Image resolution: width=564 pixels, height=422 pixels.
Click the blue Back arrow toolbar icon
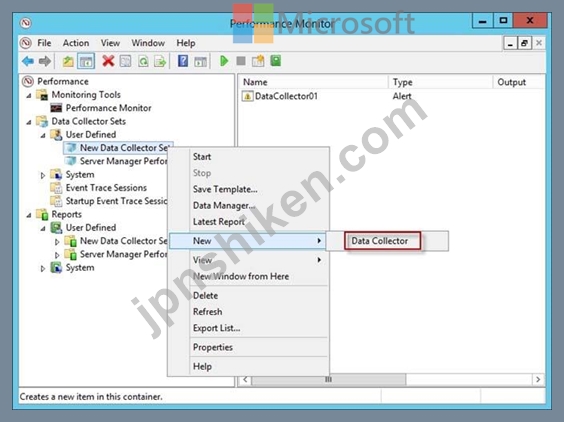[x=28, y=61]
